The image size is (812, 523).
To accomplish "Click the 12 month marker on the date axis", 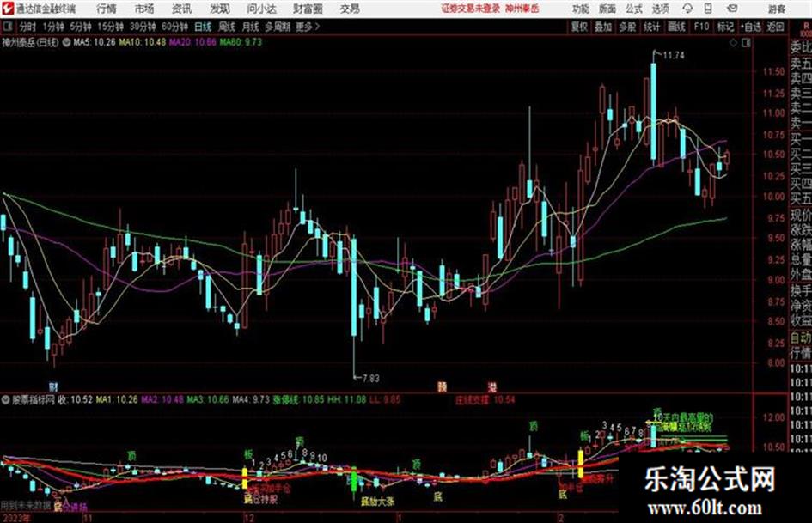I will (249, 518).
